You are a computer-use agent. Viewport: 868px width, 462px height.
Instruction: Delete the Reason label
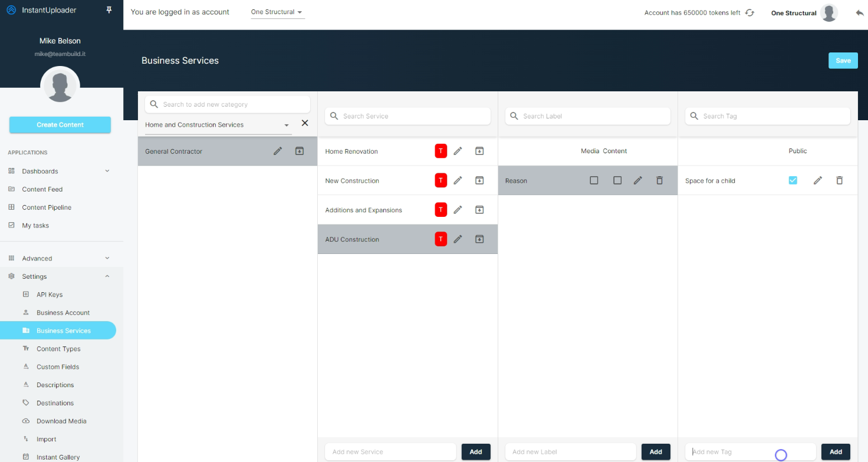click(x=659, y=180)
